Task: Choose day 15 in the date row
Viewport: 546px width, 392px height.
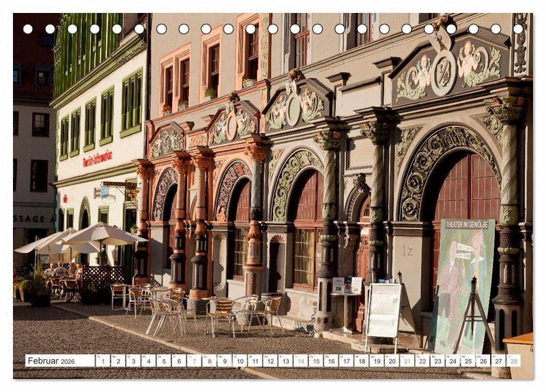Action: point(315,361)
